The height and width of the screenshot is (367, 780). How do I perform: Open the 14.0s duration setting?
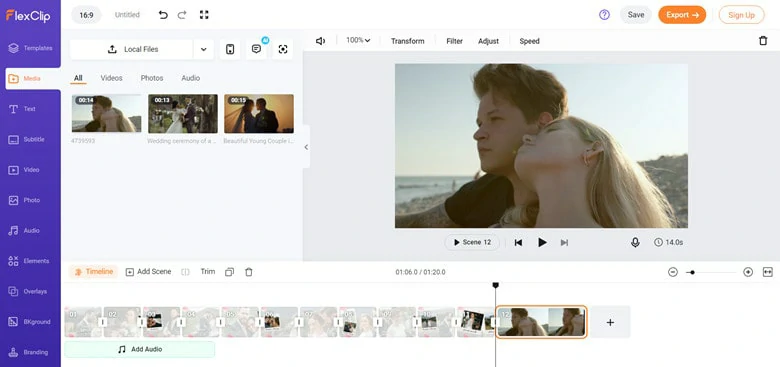(x=669, y=242)
